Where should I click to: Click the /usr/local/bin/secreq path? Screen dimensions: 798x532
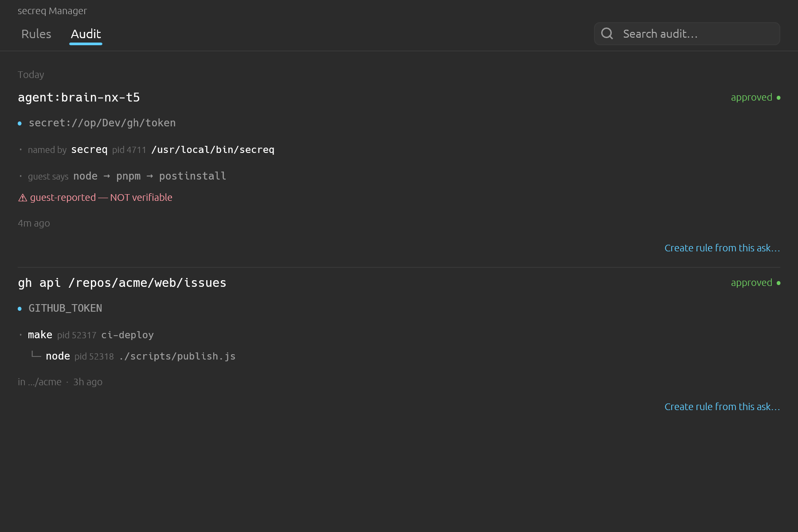click(x=213, y=150)
